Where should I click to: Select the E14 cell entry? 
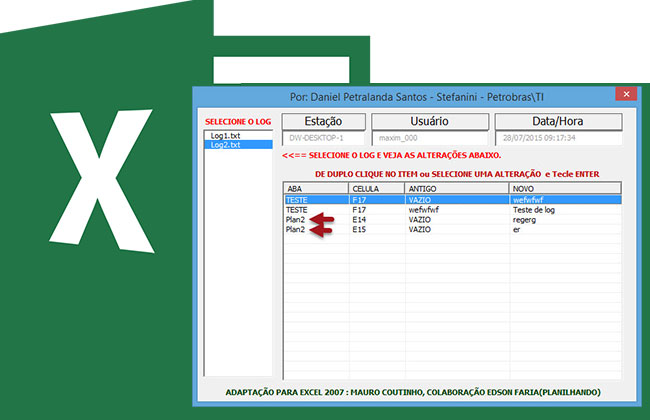point(359,220)
